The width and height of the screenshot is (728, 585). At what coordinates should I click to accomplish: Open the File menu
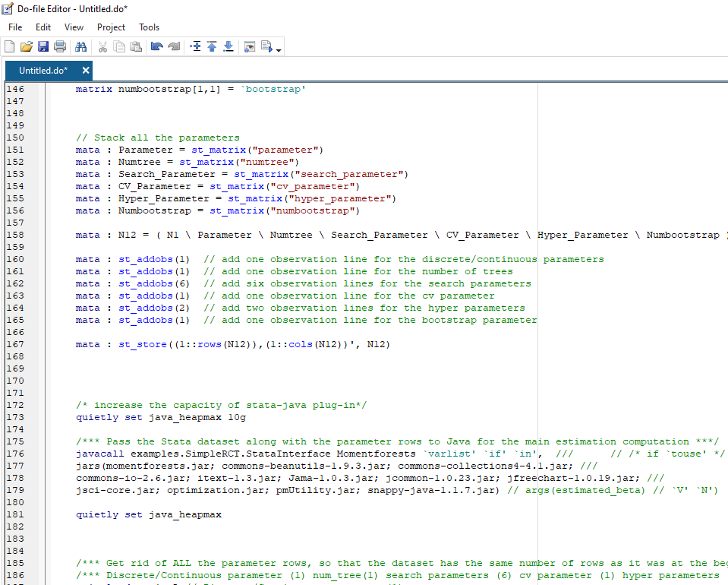[15, 27]
